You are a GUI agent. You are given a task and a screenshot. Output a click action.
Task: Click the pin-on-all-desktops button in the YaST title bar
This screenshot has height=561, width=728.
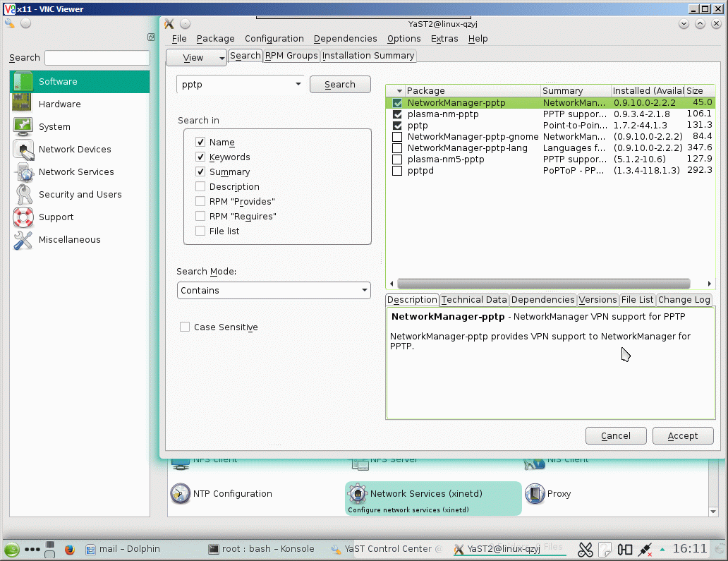point(185,24)
